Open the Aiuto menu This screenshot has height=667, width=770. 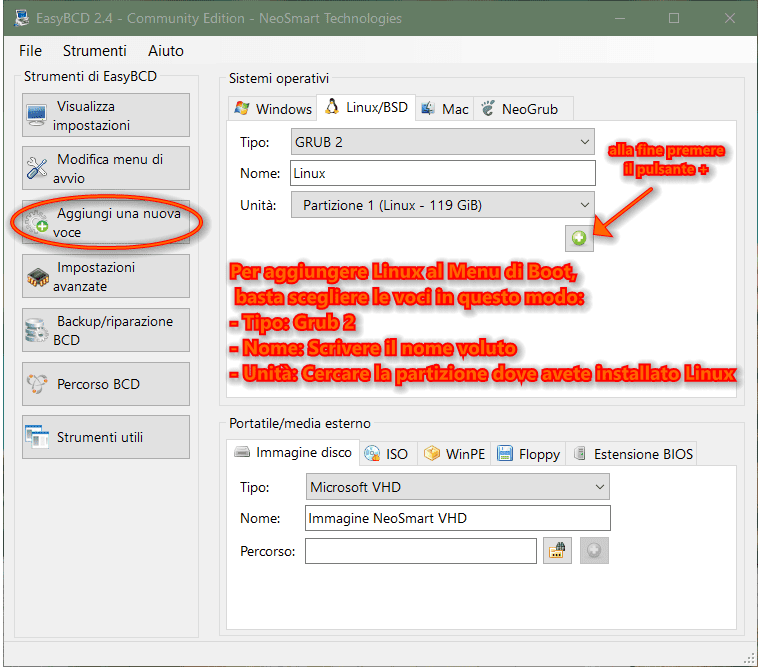click(165, 51)
